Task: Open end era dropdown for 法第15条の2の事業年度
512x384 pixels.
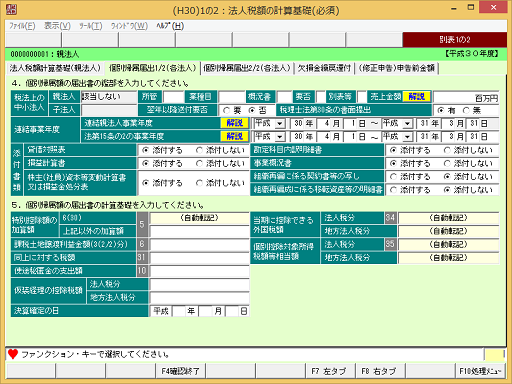Action: coord(407,137)
